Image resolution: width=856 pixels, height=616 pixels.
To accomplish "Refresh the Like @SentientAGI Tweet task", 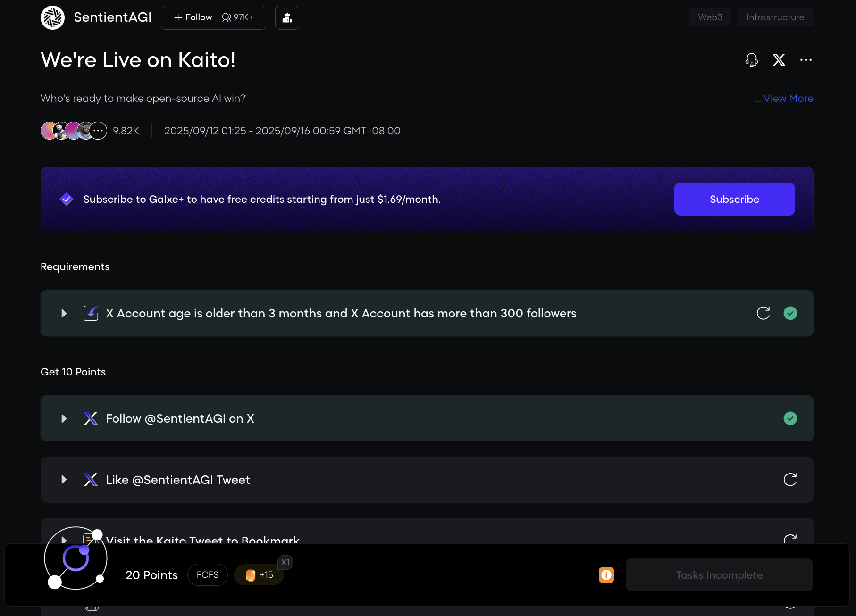I will pos(790,480).
